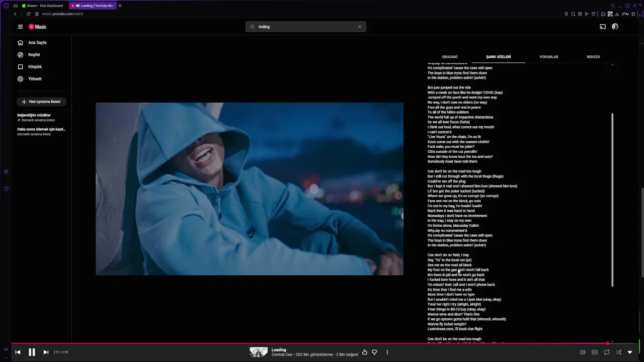Screen dimensions: 644x362
Task: Click the YouTube Music logo
Action: point(38,27)
